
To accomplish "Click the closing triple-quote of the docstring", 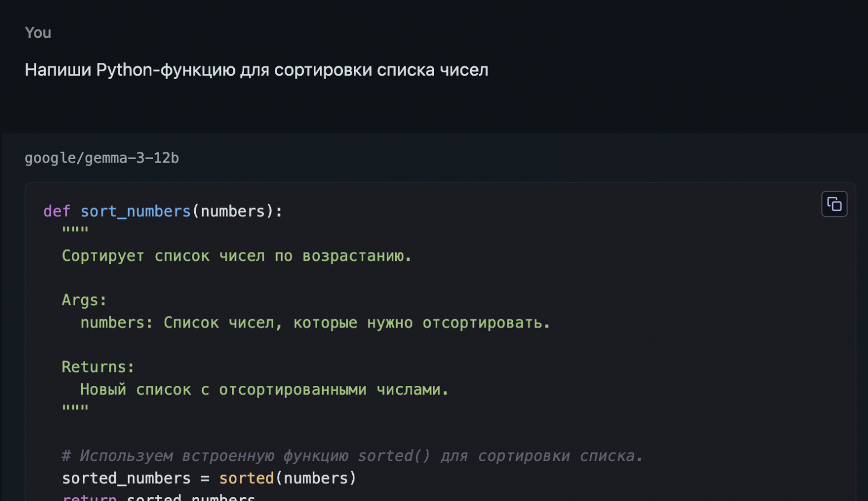I will (75, 408).
